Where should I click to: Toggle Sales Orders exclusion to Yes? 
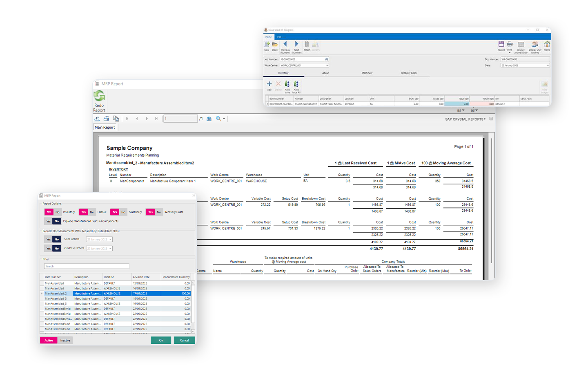(x=49, y=239)
